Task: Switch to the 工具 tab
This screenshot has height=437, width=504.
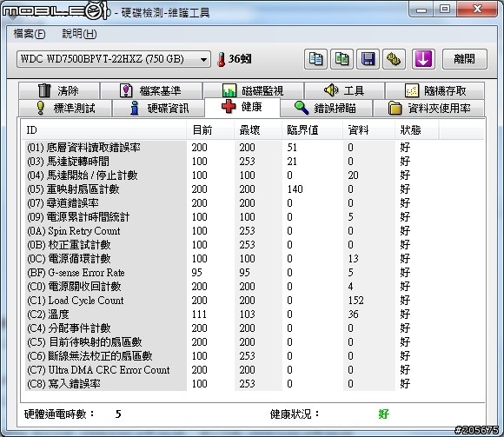Action: click(344, 90)
